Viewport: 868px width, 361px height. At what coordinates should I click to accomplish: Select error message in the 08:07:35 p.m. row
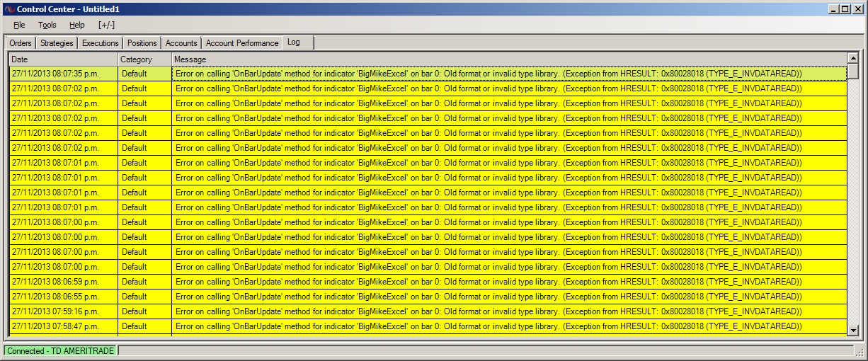(509, 74)
